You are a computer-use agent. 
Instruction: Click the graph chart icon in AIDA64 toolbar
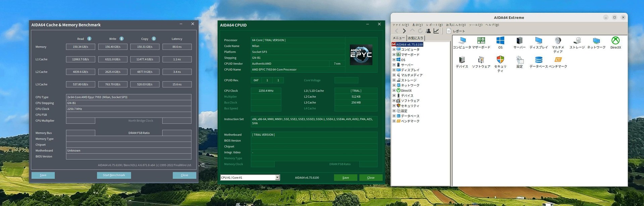click(436, 31)
